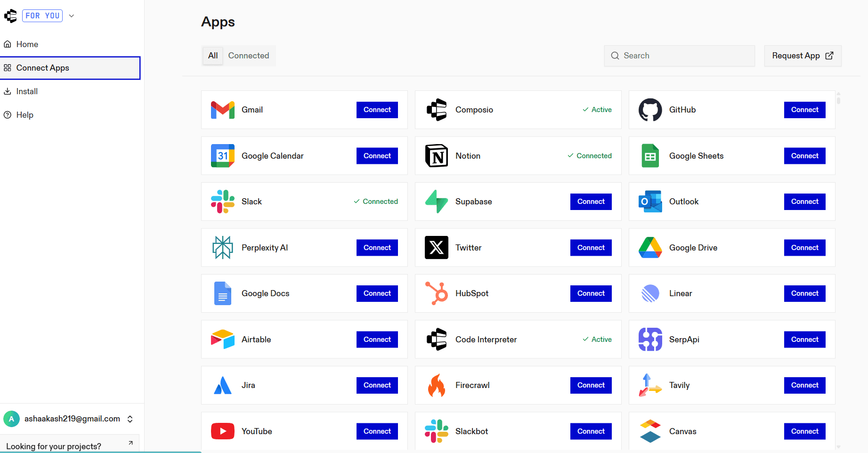Click the Airtable app icon
The image size is (868, 453).
tap(223, 340)
